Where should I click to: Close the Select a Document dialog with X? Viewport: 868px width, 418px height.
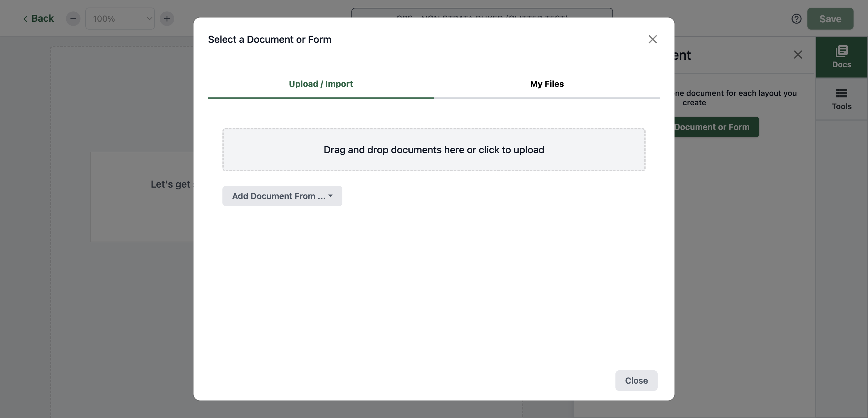coord(653,39)
